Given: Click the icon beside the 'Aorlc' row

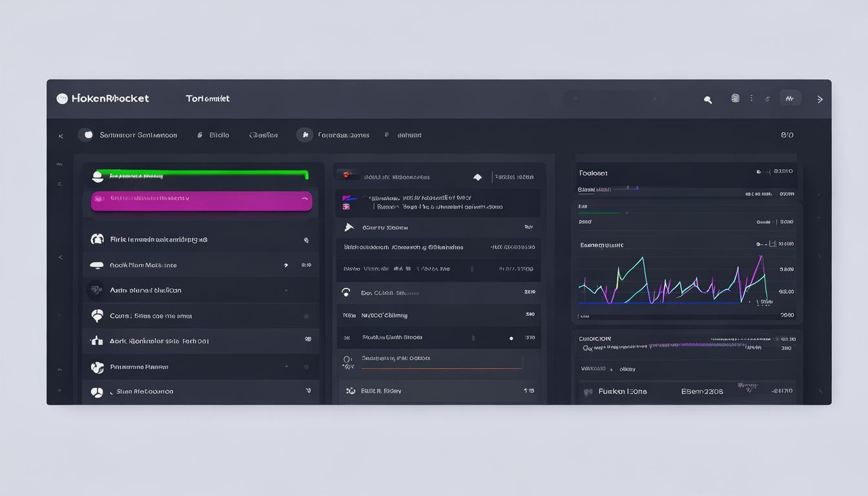Looking at the screenshot, I should click(97, 341).
